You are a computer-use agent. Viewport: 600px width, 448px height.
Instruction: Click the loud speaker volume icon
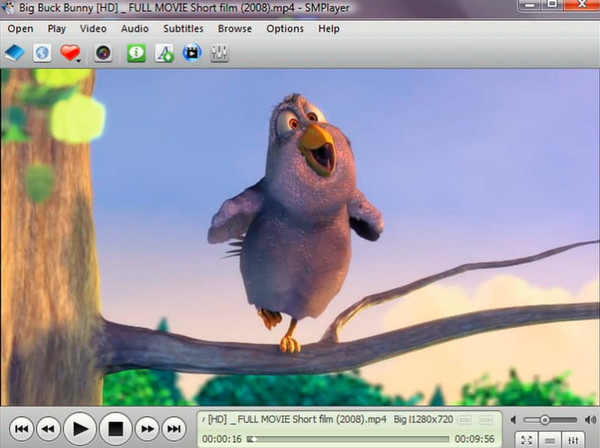click(590, 420)
